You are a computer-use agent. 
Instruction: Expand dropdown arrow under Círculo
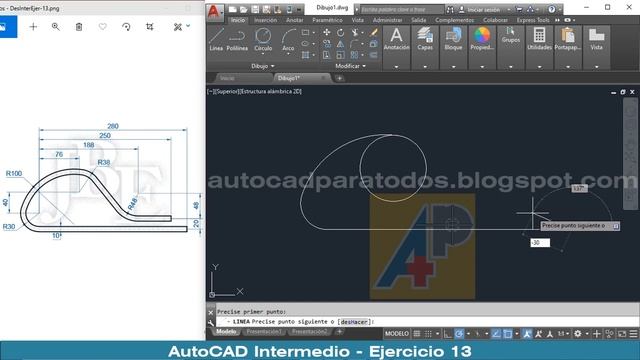coord(263,54)
